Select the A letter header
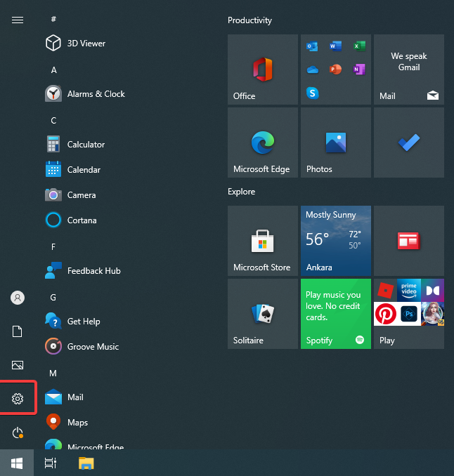The height and width of the screenshot is (476, 454). click(54, 70)
